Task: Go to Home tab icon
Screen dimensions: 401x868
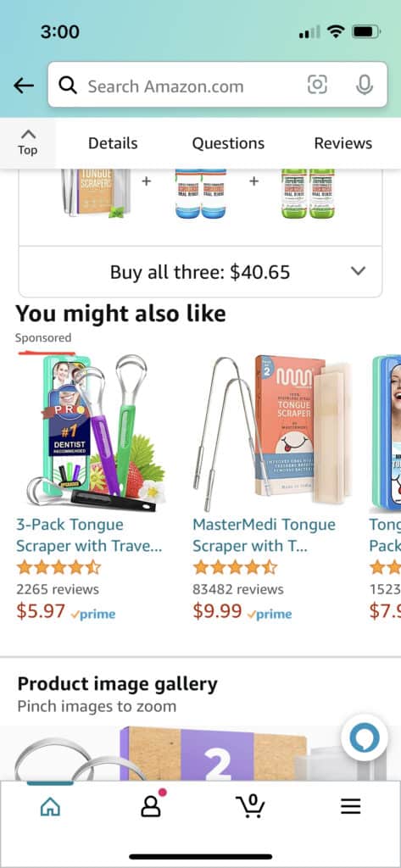Action: tap(50, 806)
